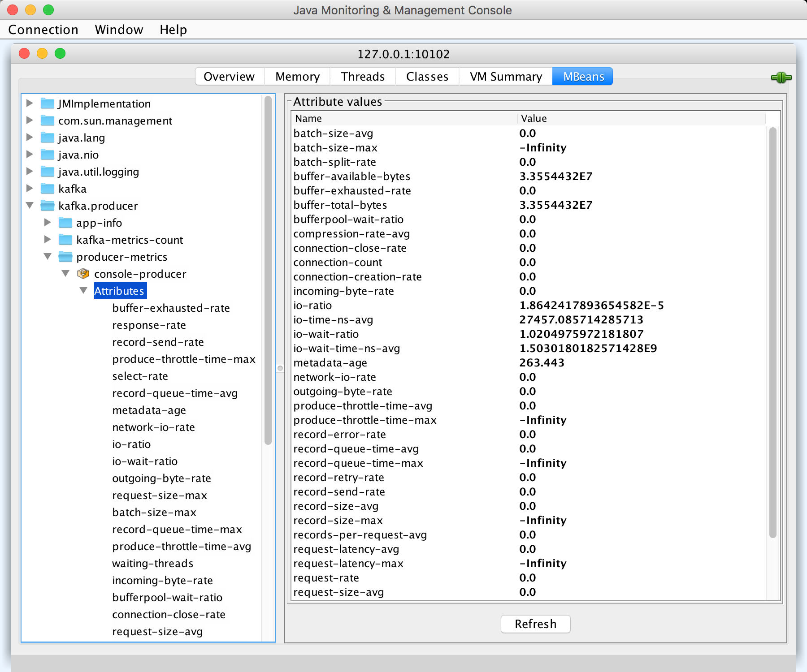Click the records-per-request-avg table row name

click(x=360, y=534)
